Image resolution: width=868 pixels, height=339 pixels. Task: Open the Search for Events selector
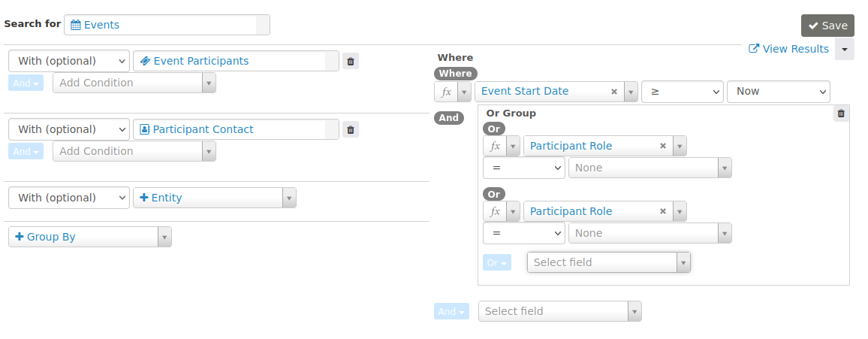pos(167,25)
